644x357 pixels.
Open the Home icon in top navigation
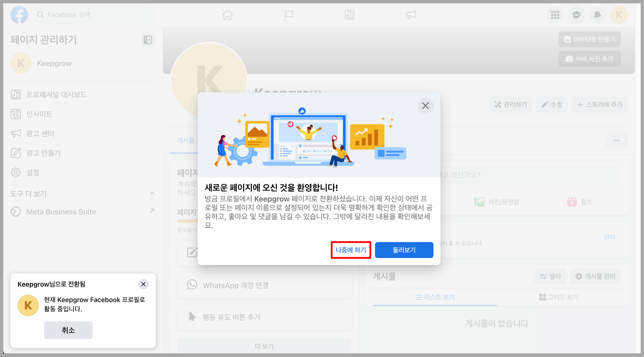pyautogui.click(x=228, y=15)
